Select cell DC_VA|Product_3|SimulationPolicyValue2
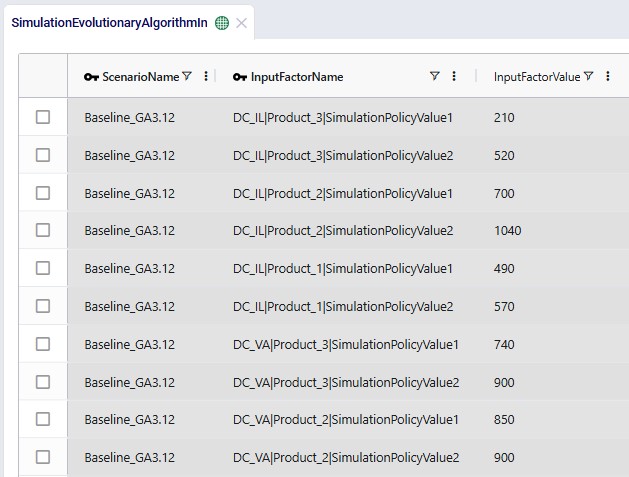 [346, 382]
